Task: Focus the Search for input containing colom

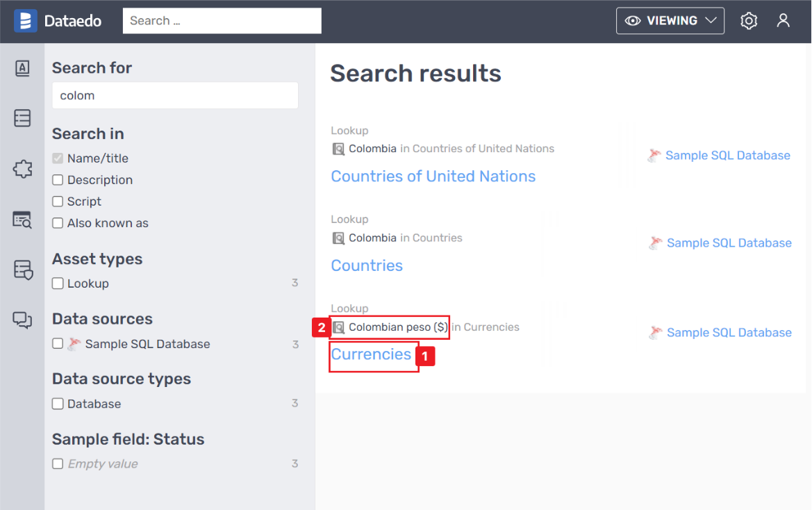Action: pyautogui.click(x=175, y=96)
